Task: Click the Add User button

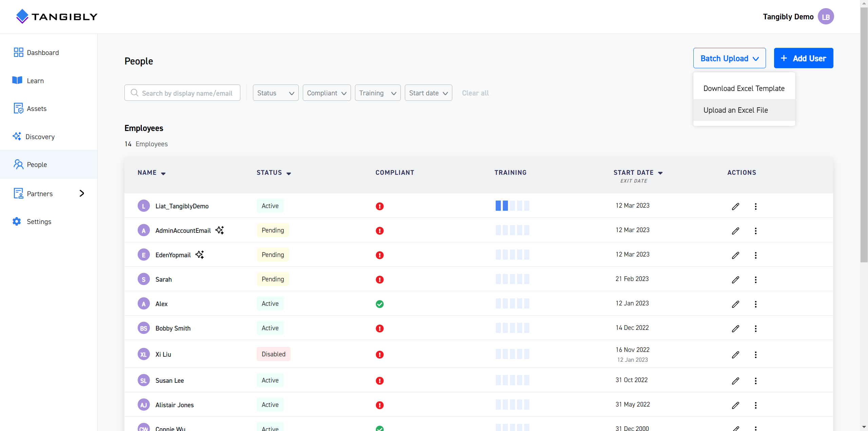Action: (x=803, y=58)
